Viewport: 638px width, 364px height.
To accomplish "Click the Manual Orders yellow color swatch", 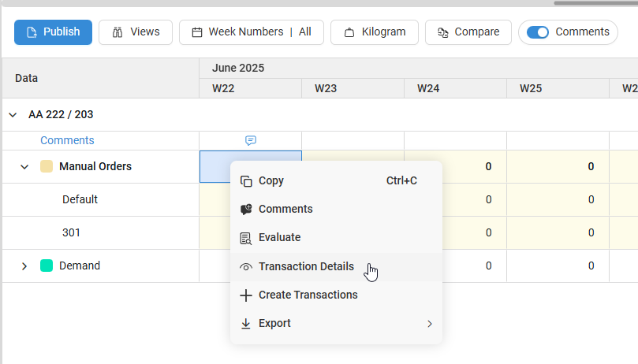I will 47,167.
